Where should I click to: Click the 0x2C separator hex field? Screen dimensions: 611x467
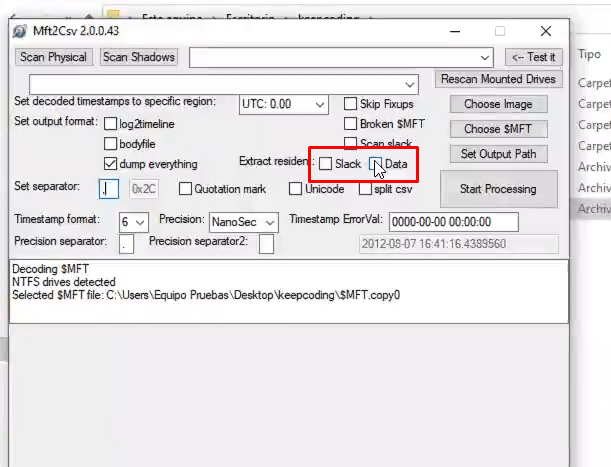[144, 189]
